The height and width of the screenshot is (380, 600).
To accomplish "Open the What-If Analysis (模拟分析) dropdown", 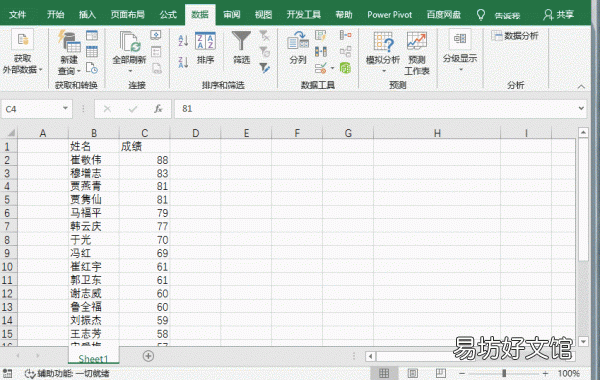I will click(x=383, y=53).
